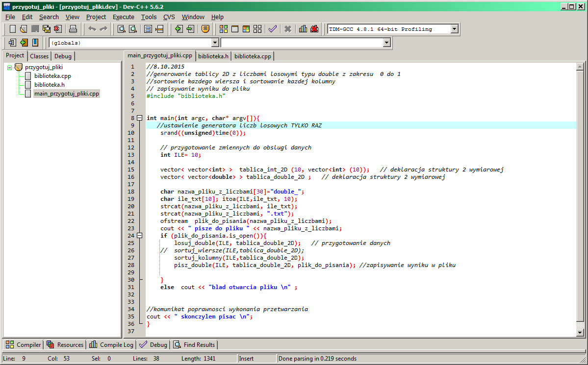Fold the if block at line 24
The image size is (588, 365).
(139, 235)
